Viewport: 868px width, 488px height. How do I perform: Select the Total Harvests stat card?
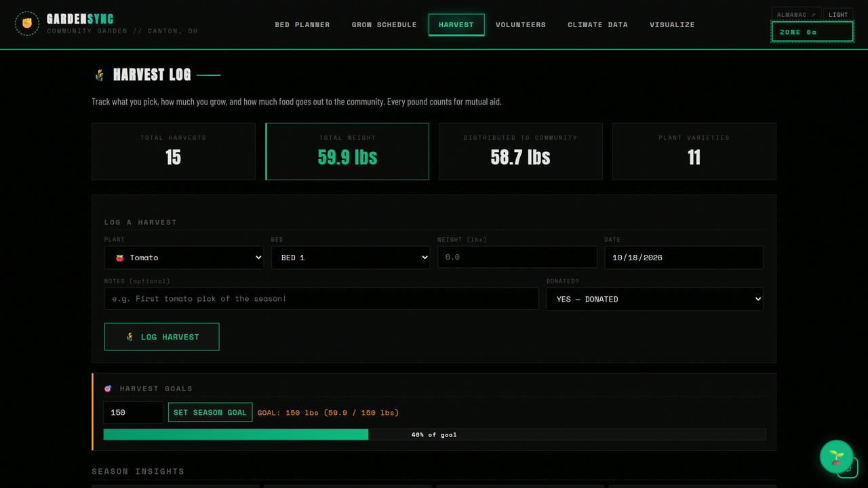[x=174, y=151]
